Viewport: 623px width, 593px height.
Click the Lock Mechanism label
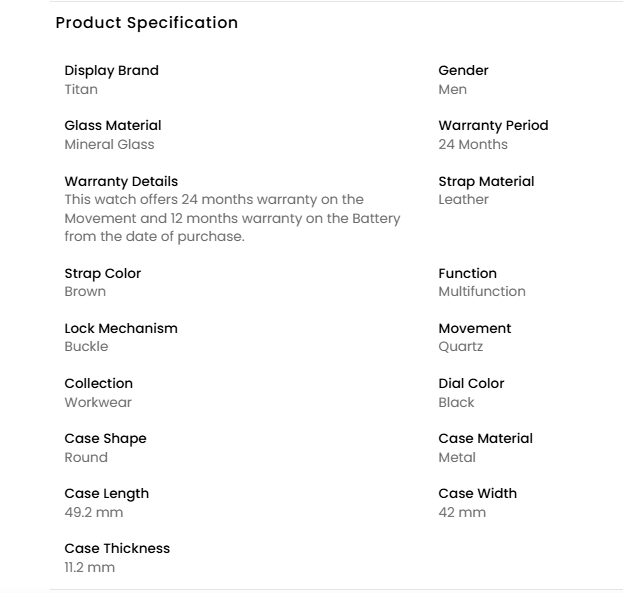tap(121, 328)
